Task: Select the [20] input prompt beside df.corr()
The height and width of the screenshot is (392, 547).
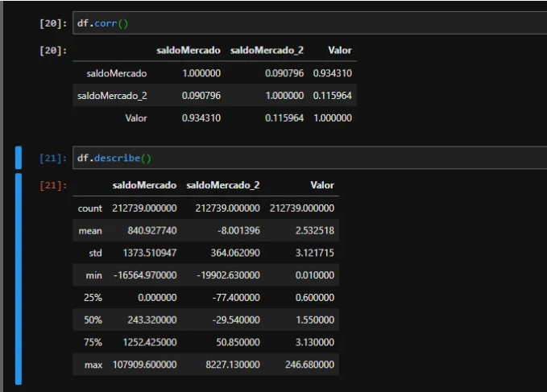Action: [53, 23]
